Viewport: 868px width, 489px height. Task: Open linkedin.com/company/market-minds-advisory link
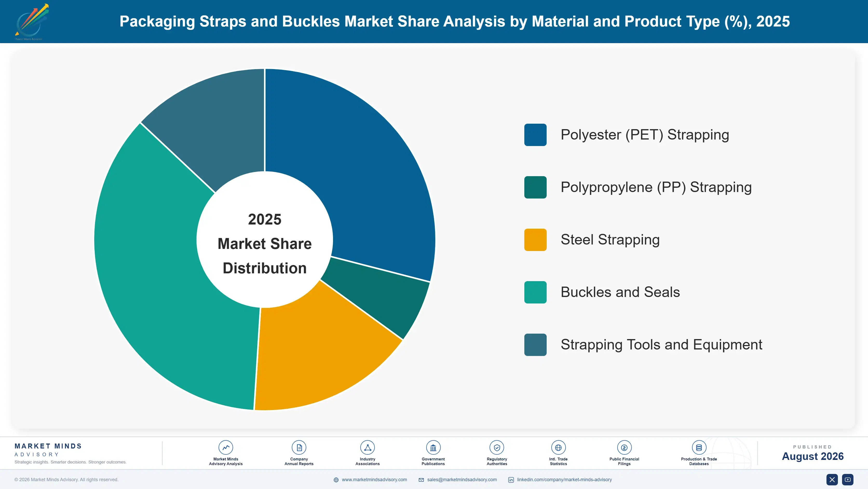pos(564,480)
